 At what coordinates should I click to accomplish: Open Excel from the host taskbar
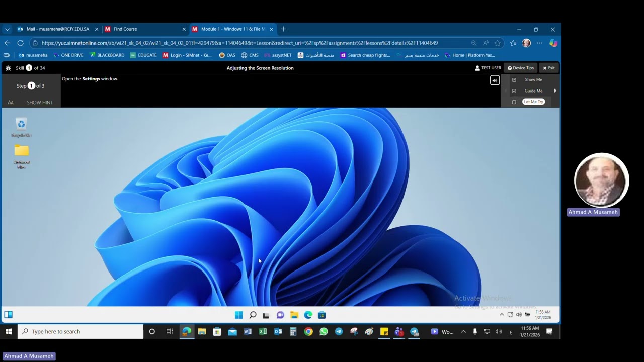(263, 332)
